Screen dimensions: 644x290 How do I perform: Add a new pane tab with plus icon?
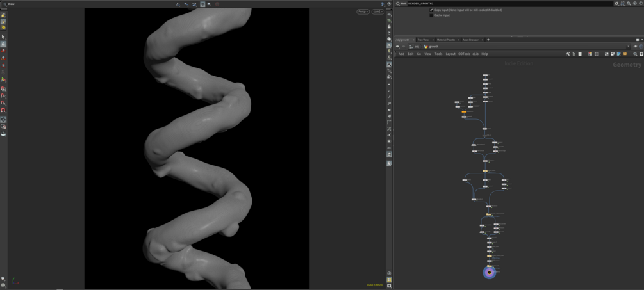coord(488,40)
